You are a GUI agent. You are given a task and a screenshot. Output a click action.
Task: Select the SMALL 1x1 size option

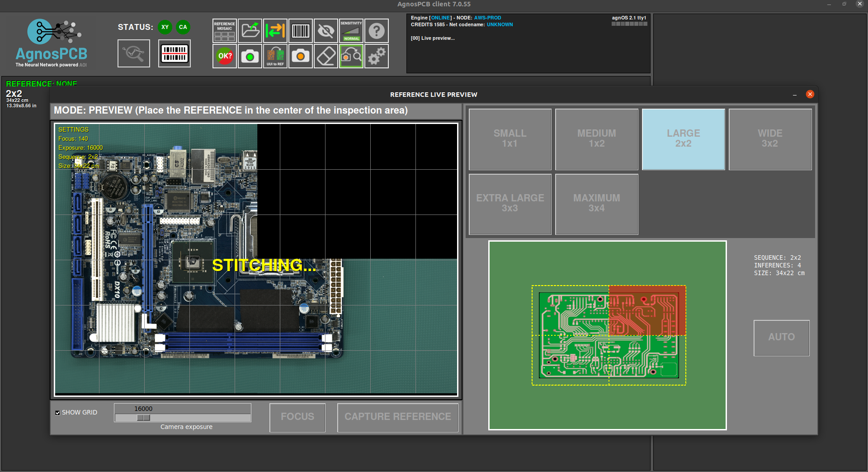click(x=510, y=139)
